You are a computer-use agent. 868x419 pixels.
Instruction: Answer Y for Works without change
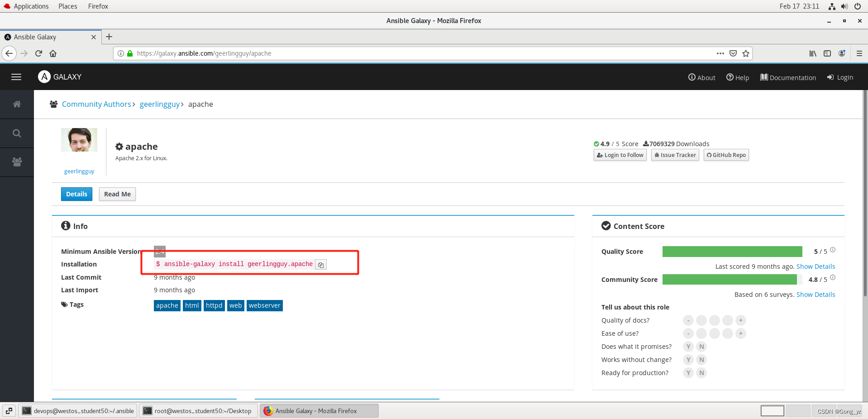click(688, 360)
